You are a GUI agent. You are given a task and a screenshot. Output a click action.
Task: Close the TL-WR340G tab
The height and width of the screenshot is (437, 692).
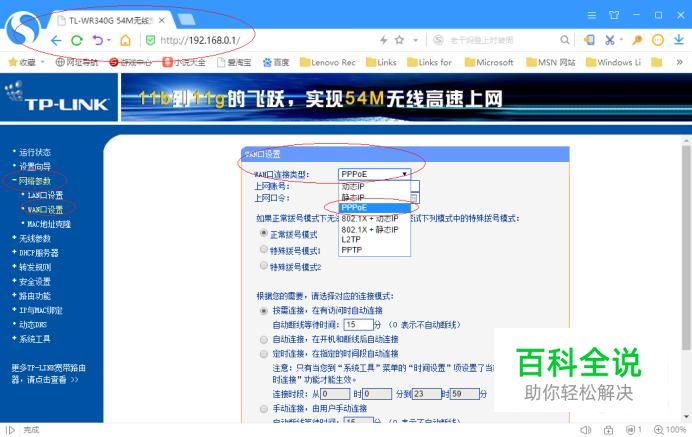point(162,20)
